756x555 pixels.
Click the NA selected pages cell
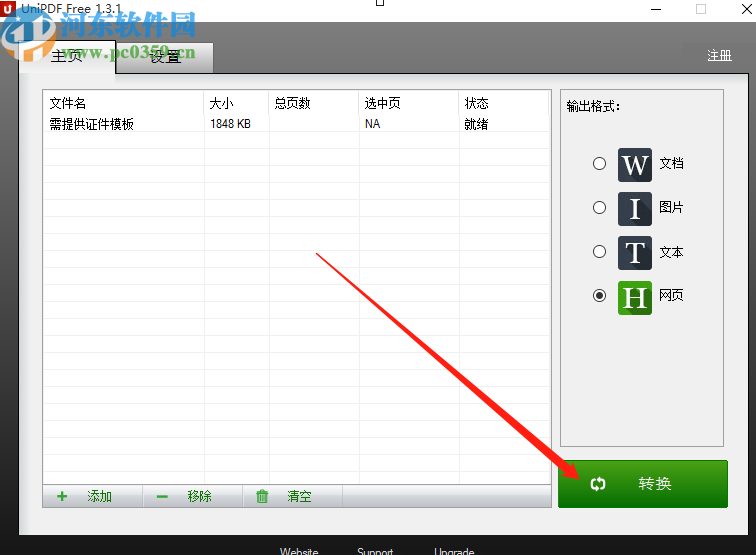click(372, 124)
